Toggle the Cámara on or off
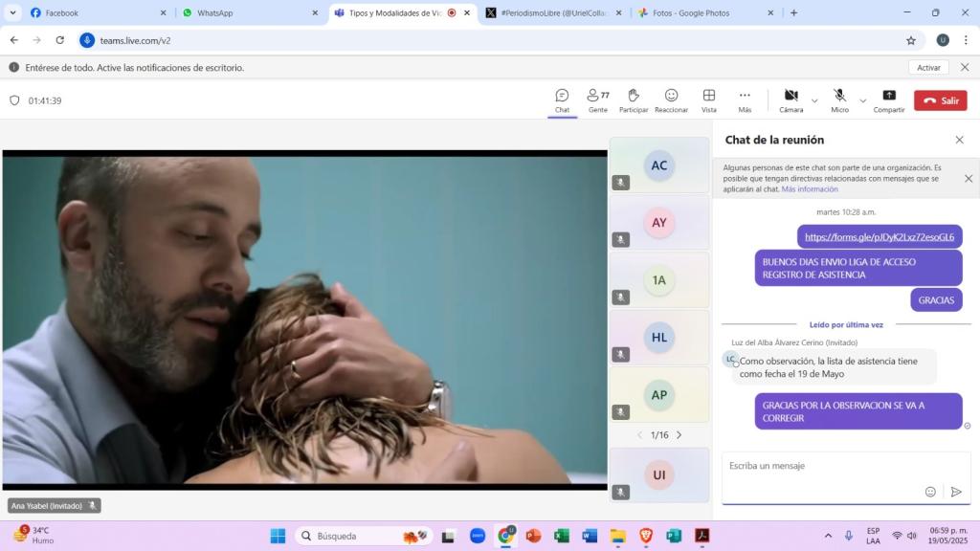 click(x=791, y=99)
